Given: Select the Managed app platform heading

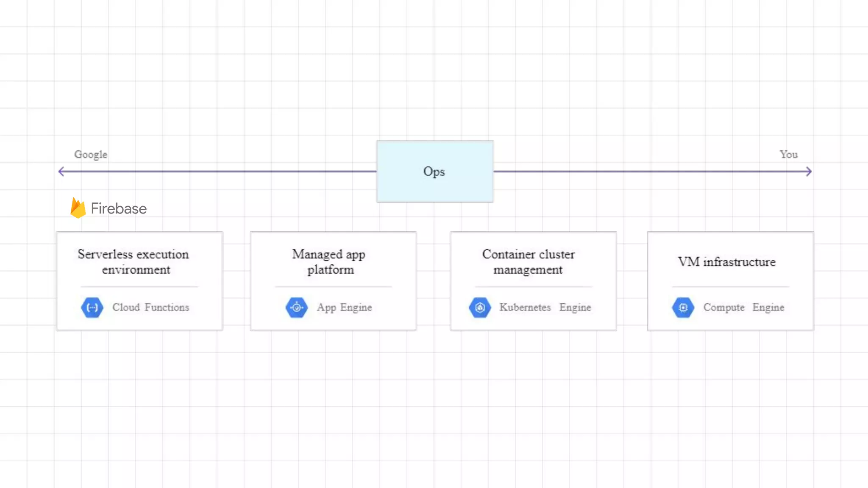Looking at the screenshot, I should [329, 262].
